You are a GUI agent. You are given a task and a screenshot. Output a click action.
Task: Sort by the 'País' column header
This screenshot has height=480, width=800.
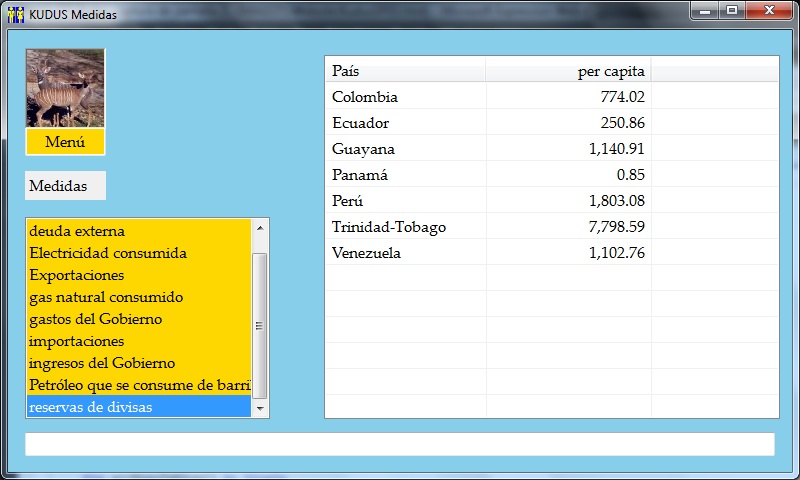tap(405, 71)
